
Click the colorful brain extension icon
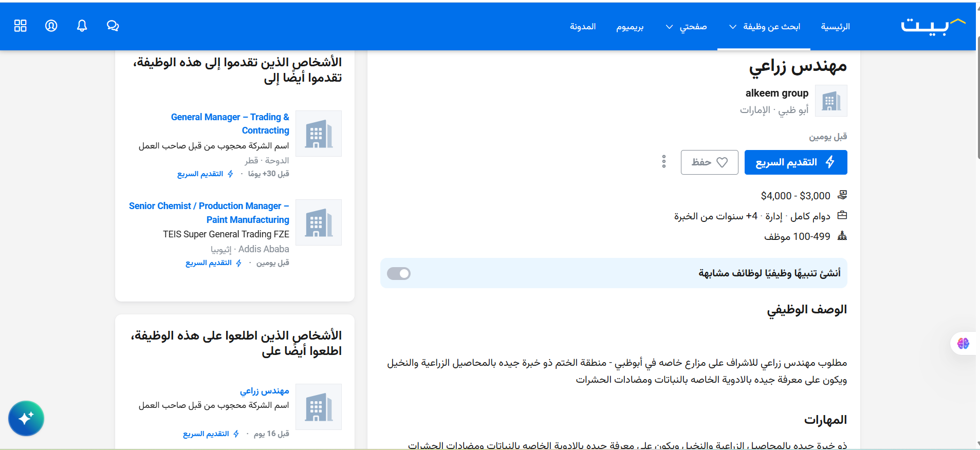(963, 343)
